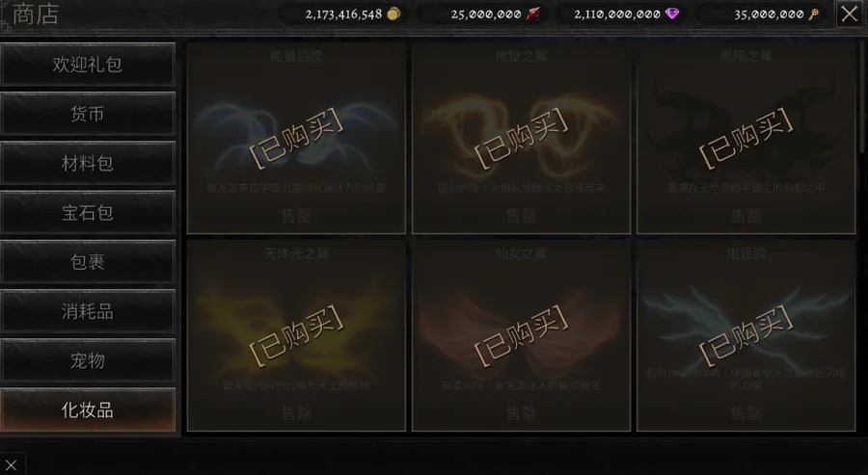The image size is (868, 475).
Task: Switch to the 货币 category
Action: pyautogui.click(x=88, y=114)
